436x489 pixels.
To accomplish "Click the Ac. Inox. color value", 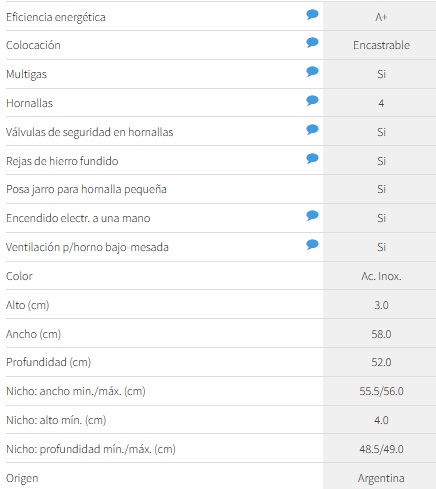I will [381, 276].
